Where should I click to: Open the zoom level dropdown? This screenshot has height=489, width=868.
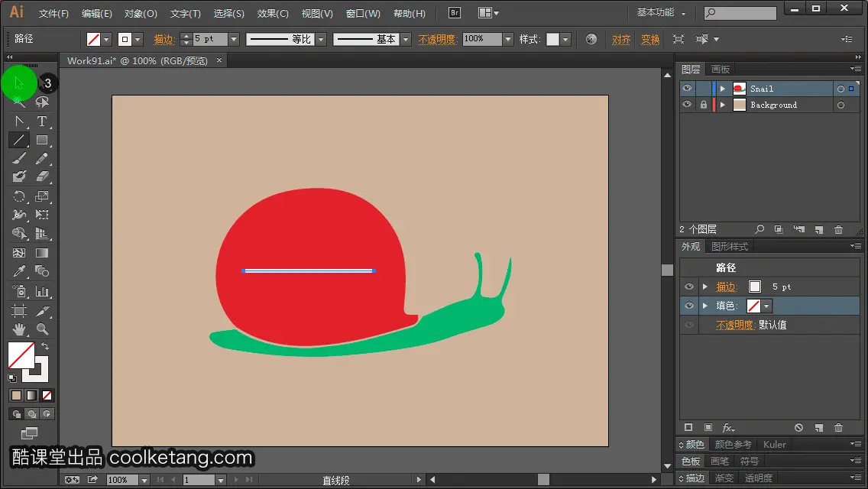[144, 480]
